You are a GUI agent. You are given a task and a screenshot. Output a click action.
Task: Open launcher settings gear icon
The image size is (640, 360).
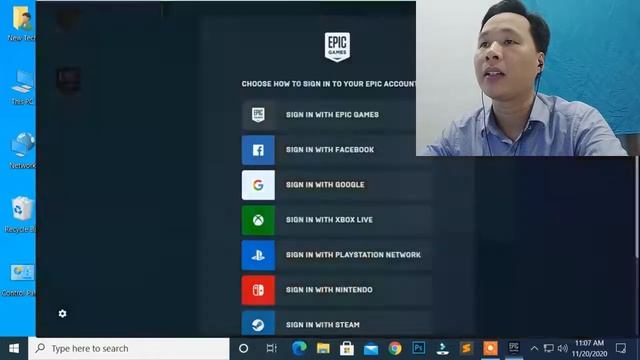point(62,313)
